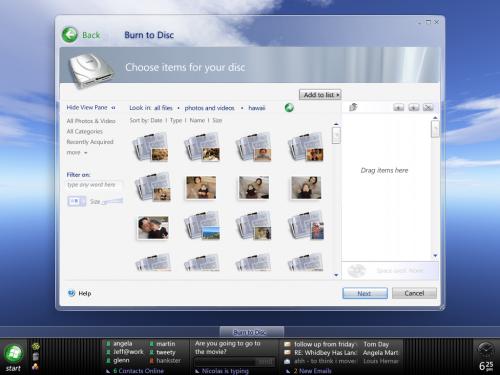Image resolution: width=500 pixels, height=375 pixels.
Task: Click the taskbar clock showing 6:25
Action: pyautogui.click(x=486, y=366)
